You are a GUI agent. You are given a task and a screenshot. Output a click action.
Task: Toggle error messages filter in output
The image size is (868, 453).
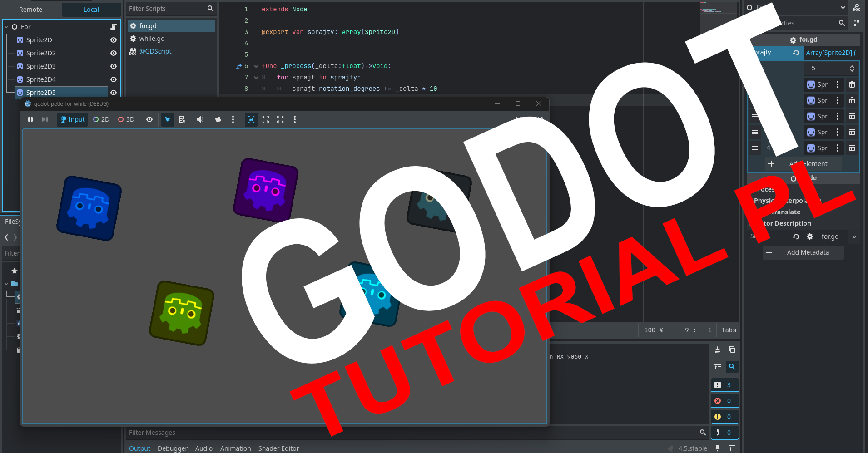(x=724, y=401)
